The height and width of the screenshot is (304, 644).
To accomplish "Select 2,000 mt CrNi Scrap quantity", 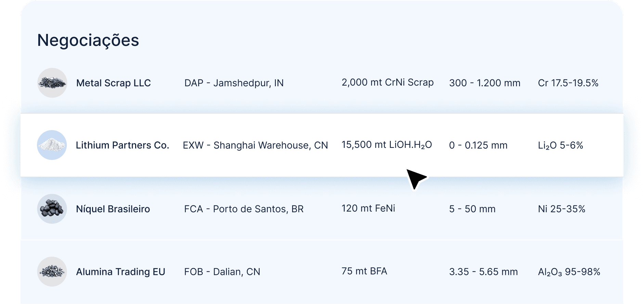I will (388, 83).
